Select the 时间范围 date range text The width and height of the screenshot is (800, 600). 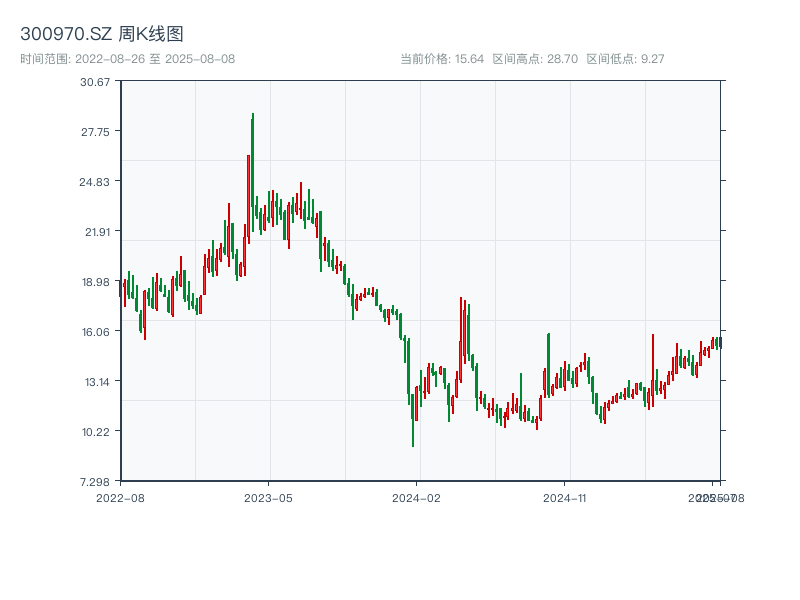pyautogui.click(x=127, y=59)
